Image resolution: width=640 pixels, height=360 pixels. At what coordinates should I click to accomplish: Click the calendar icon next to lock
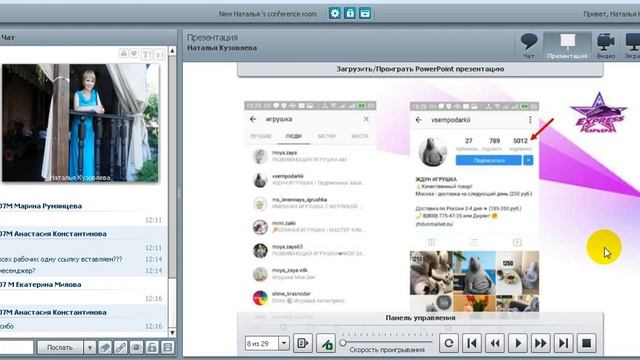tap(365, 13)
